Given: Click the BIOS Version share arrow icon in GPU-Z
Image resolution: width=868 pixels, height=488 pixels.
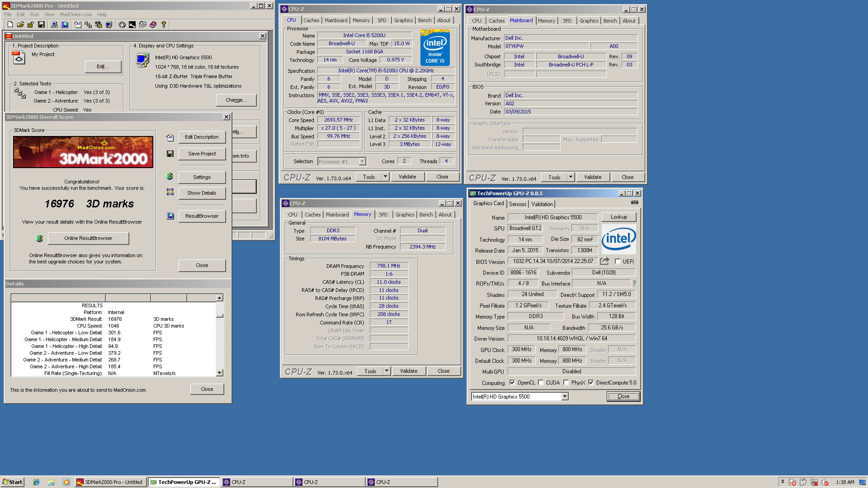Looking at the screenshot, I should [x=604, y=261].
